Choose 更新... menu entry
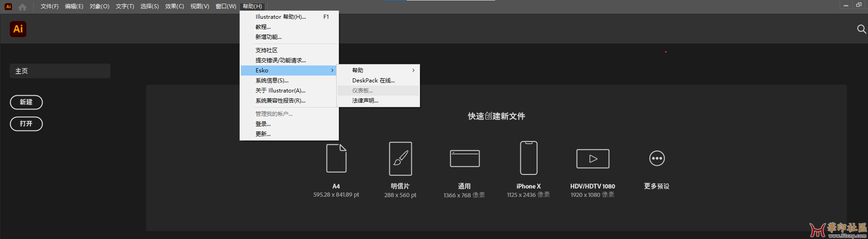The image size is (868, 239). click(x=289, y=134)
